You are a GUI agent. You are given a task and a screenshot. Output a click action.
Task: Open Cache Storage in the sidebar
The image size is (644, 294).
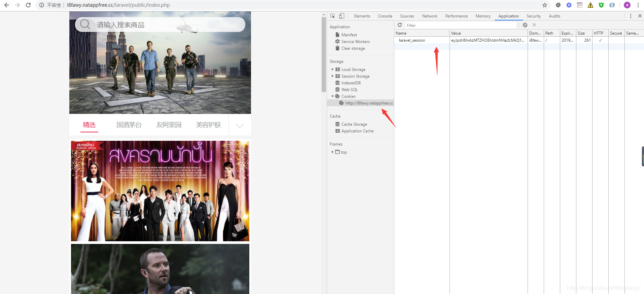tap(354, 124)
